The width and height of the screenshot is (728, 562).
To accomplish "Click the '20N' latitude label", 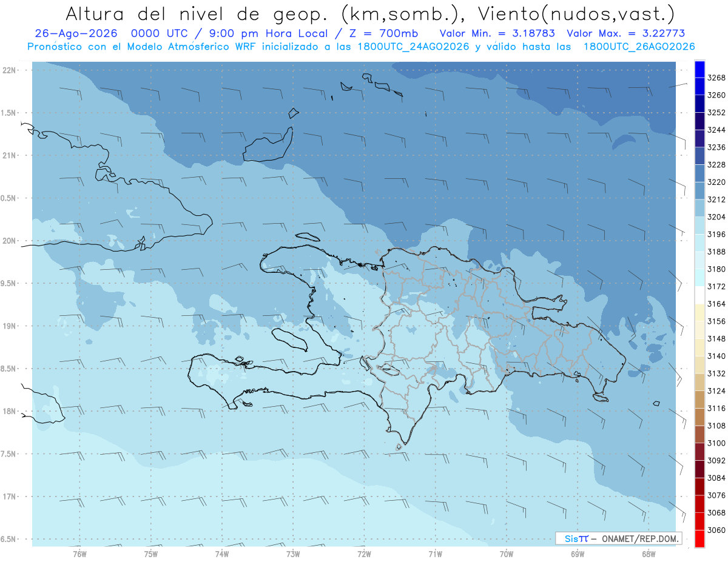I will pos(9,241).
